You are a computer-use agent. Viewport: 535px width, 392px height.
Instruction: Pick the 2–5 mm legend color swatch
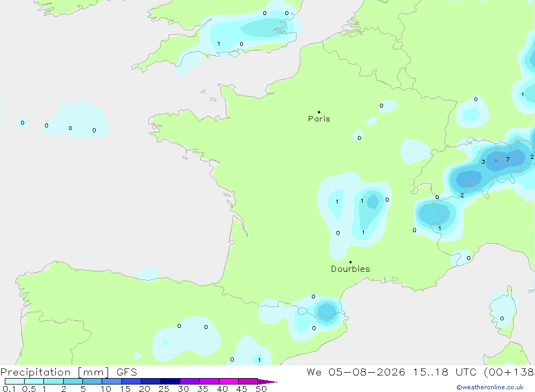click(x=73, y=381)
